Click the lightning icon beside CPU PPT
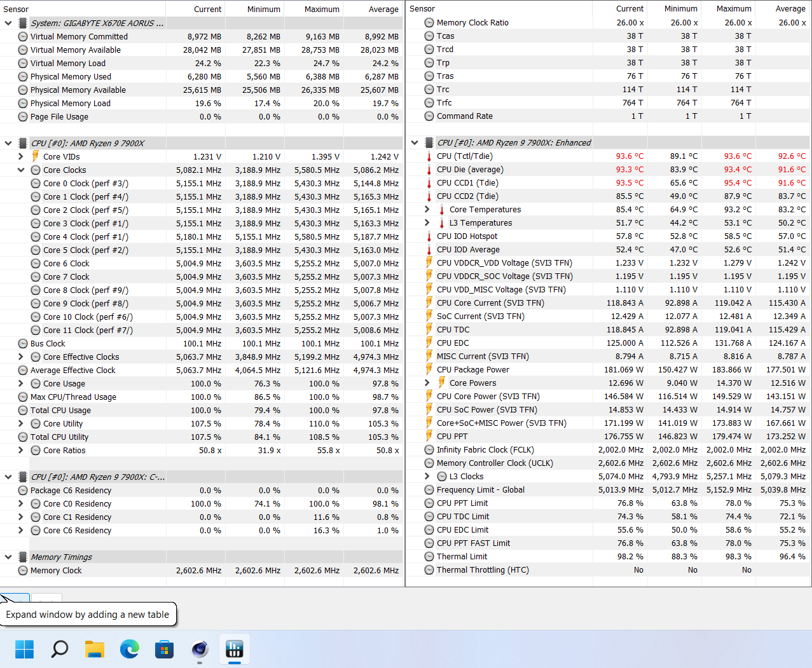Screen dimensions: 812x668 pyautogui.click(x=429, y=436)
